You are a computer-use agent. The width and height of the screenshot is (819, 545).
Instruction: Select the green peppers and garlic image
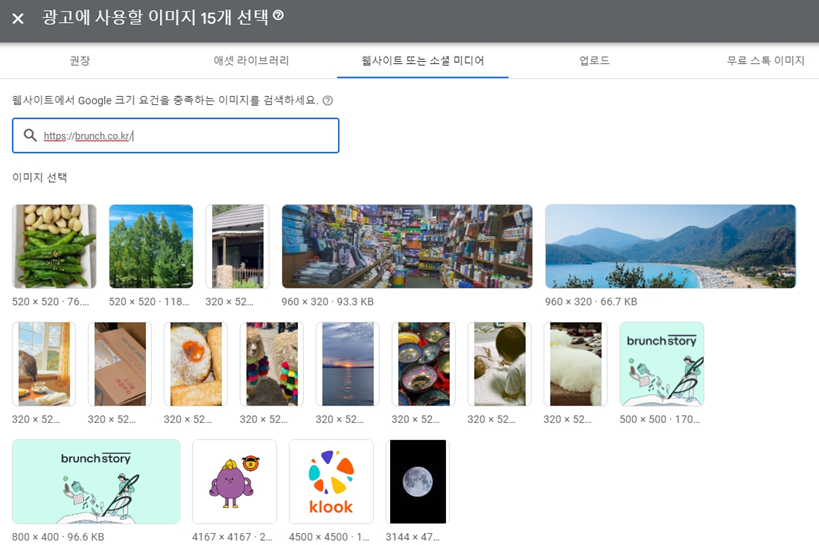pyautogui.click(x=54, y=246)
